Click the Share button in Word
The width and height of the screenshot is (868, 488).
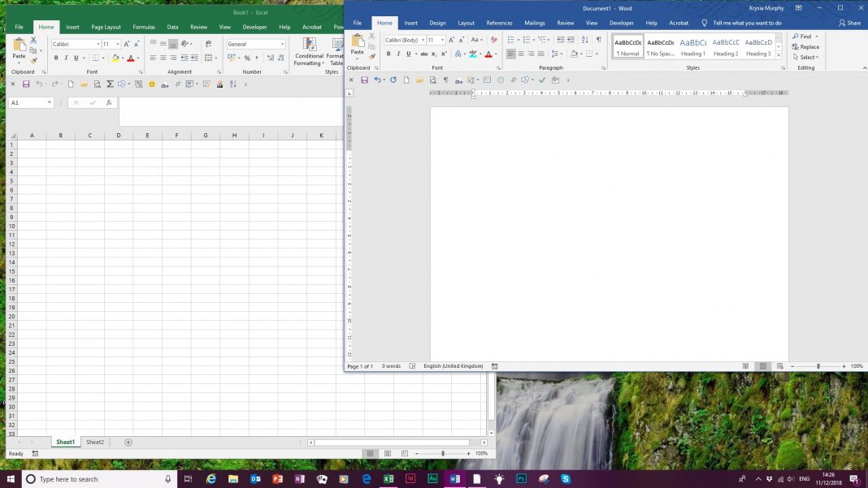850,23
